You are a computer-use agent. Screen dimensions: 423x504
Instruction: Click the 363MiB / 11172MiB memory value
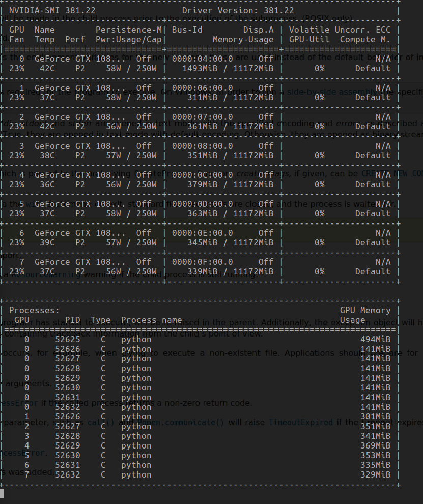(x=231, y=213)
